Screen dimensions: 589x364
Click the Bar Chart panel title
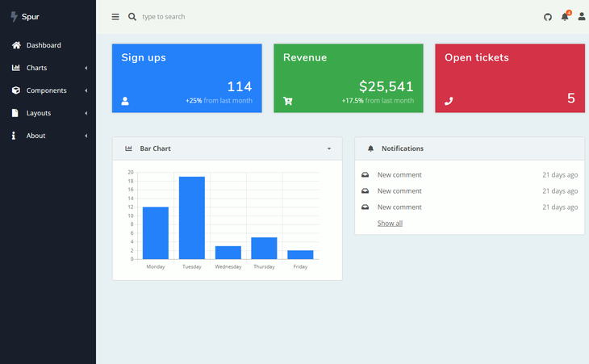pyautogui.click(x=155, y=149)
